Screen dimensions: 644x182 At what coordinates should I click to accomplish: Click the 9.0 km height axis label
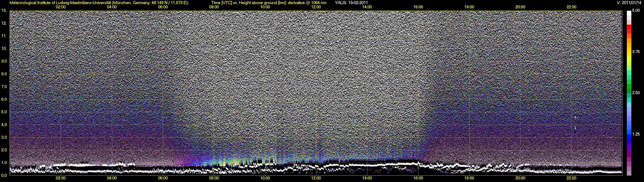pos(4,61)
